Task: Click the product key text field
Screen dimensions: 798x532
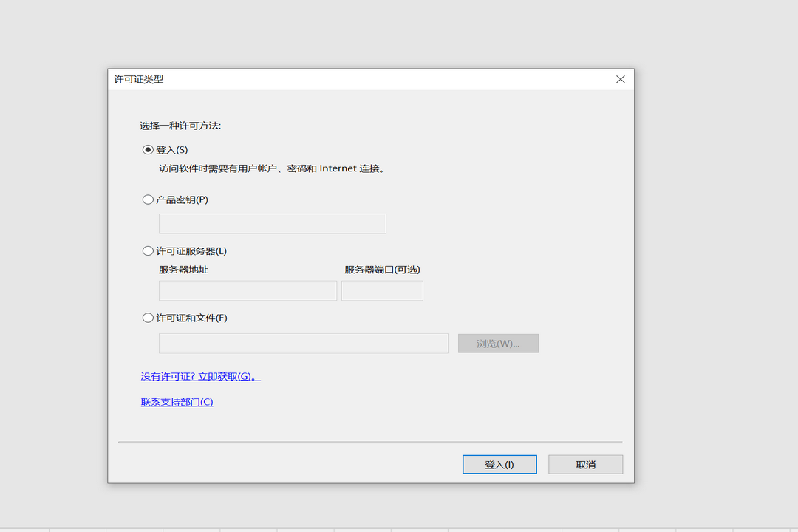Action: click(272, 224)
